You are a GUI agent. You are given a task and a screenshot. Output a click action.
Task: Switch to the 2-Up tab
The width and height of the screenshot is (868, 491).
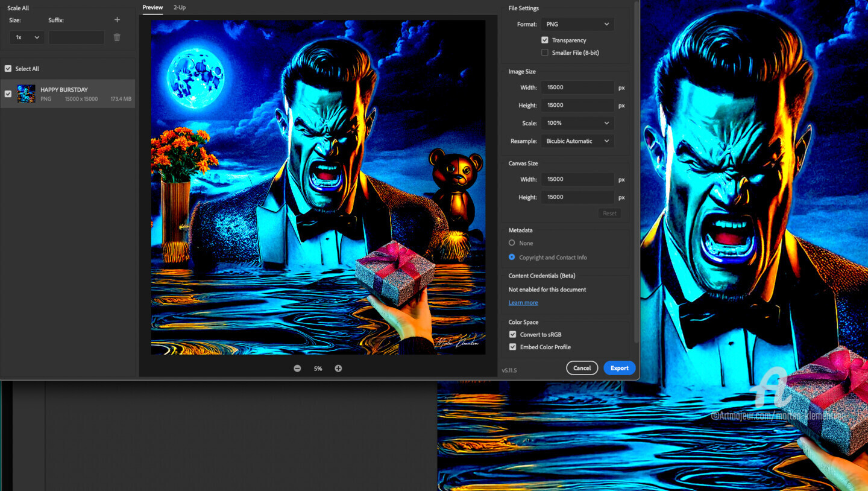[180, 7]
